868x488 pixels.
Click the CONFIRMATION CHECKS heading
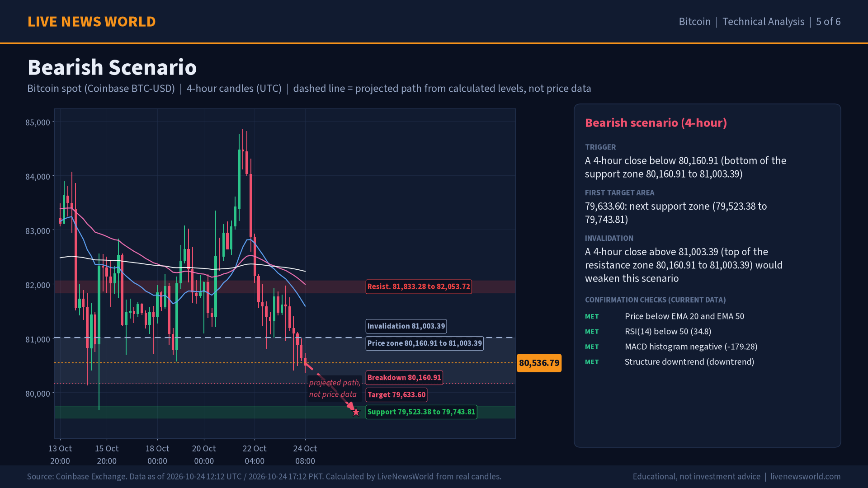pos(655,300)
